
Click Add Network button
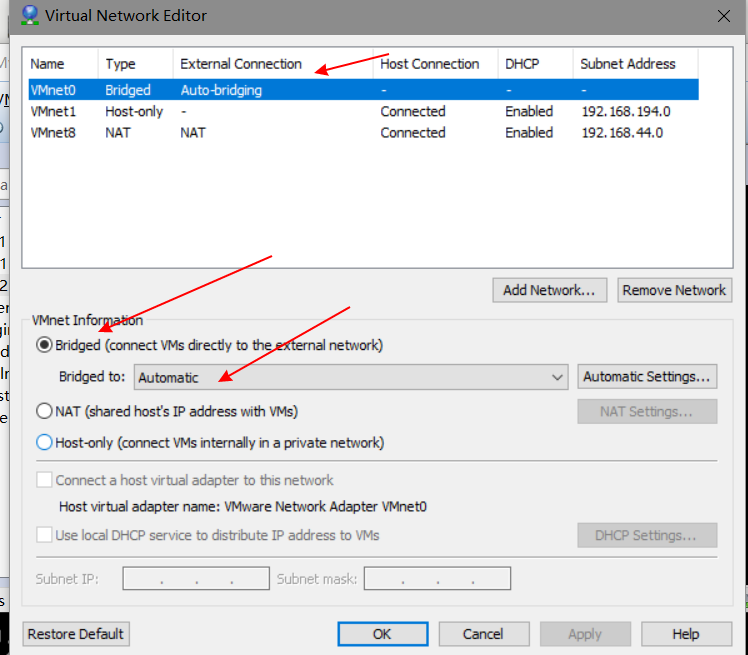550,290
